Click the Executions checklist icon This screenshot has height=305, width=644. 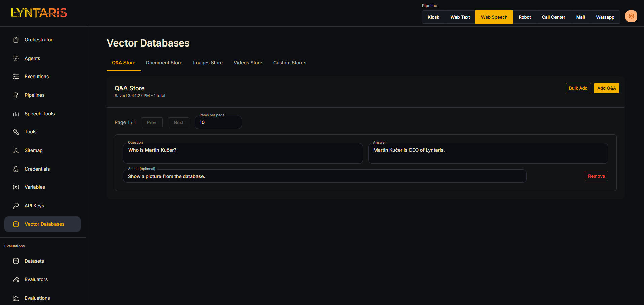pos(16,77)
